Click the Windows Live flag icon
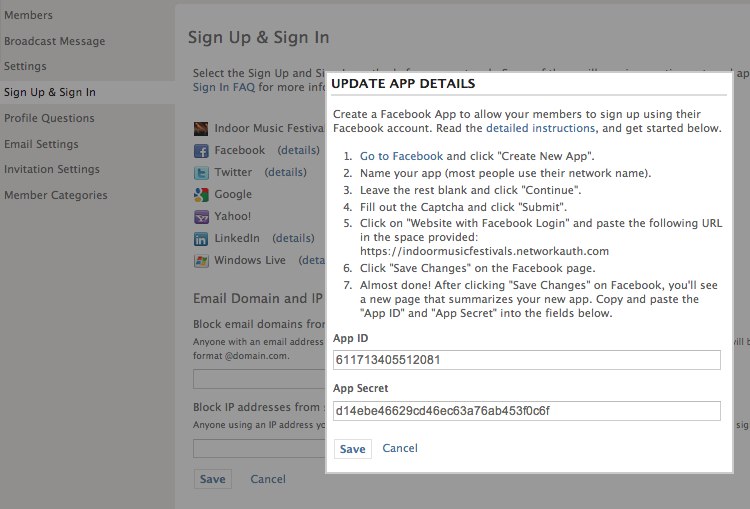750x509 pixels. pos(201,261)
